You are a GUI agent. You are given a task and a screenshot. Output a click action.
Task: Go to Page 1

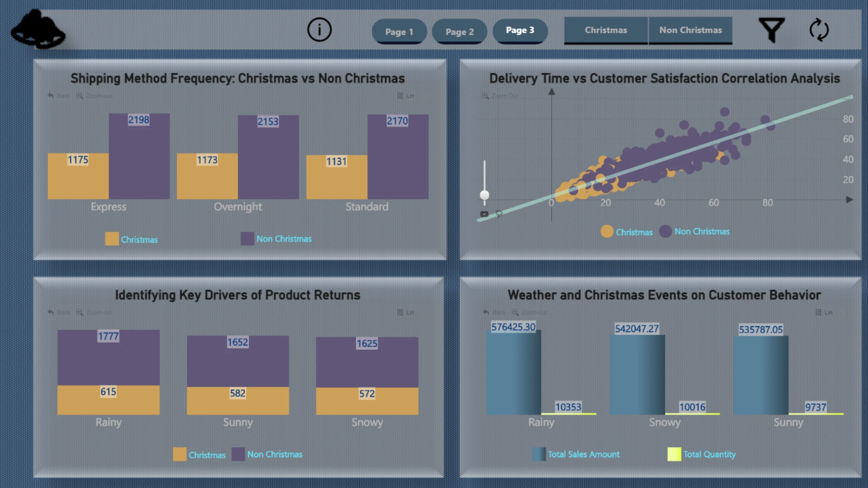point(399,32)
